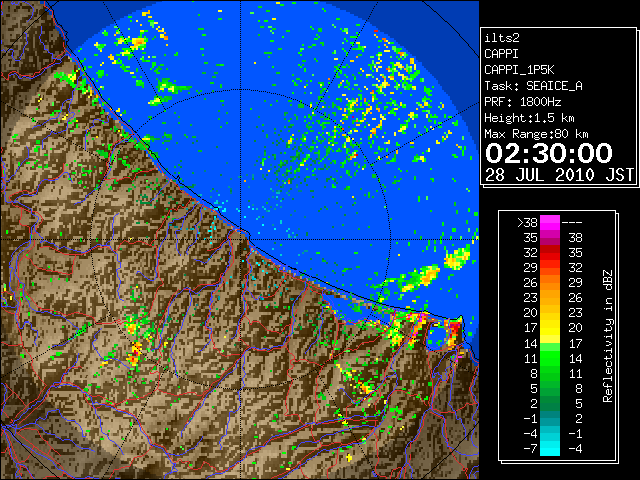Screen dimensions: 640x480
Task: Pick the orange 26–29 dBZ legend band
Action: [x=550, y=283]
